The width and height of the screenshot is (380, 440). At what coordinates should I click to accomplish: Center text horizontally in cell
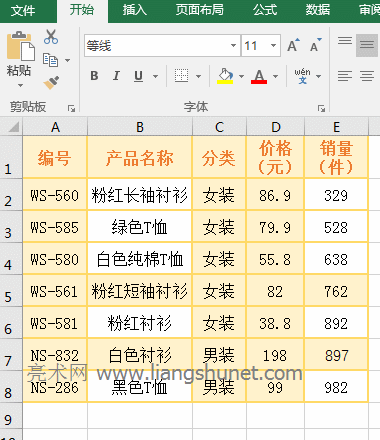367,76
